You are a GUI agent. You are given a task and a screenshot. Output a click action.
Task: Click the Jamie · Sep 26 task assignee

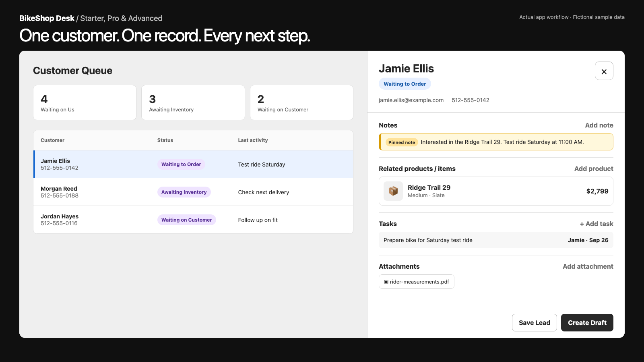click(588, 240)
